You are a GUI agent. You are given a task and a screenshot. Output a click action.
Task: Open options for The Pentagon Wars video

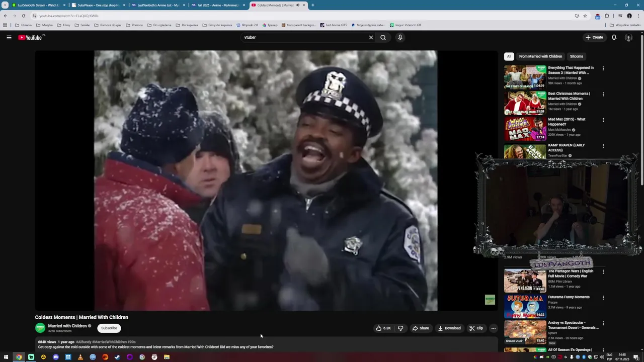click(603, 271)
